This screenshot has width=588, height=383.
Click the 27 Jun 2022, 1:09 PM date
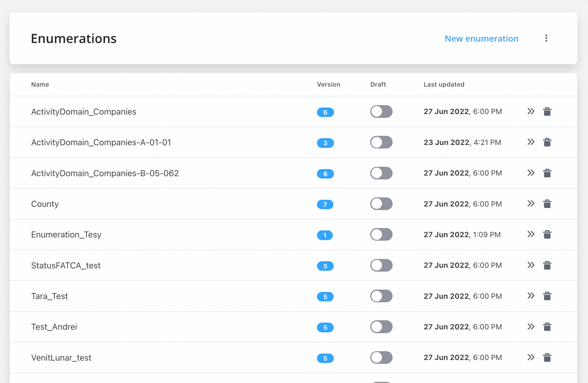click(x=462, y=235)
